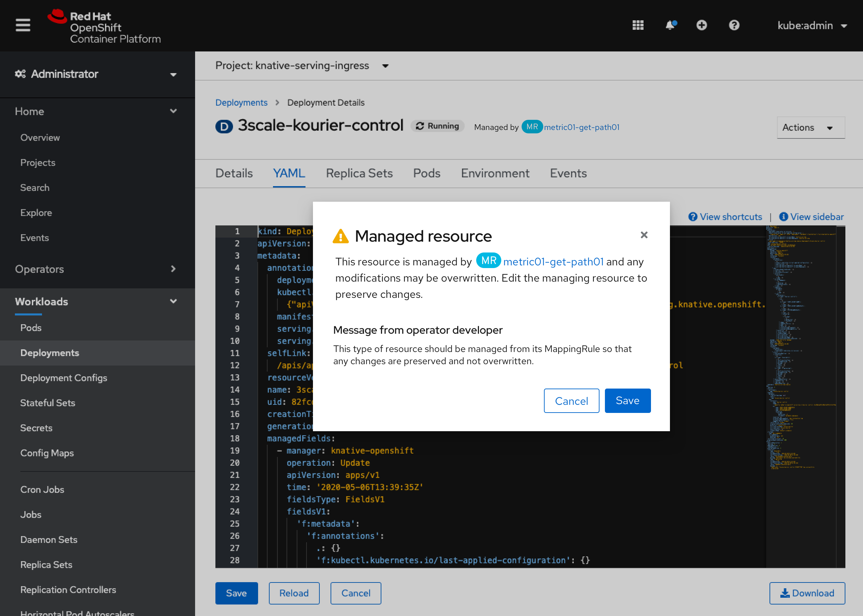
Task: Select the YAML tab
Action: point(289,173)
